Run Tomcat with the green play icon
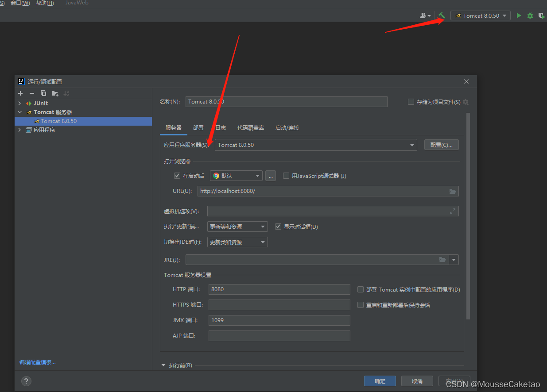547x392 pixels. 519,15
